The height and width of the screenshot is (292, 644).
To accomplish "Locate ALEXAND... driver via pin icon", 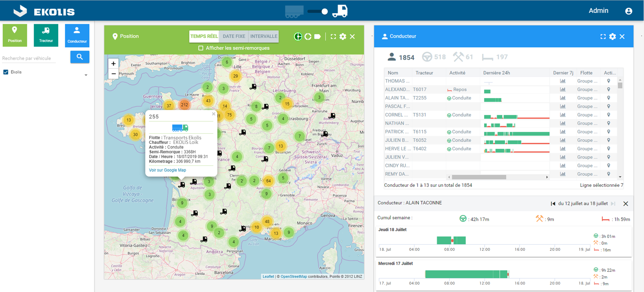I will [609, 89].
